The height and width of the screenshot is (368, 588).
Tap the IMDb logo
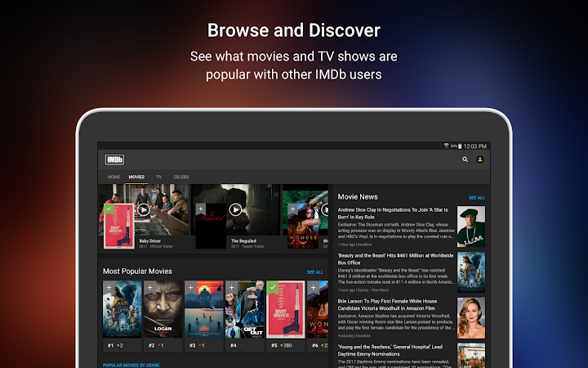pos(114,159)
